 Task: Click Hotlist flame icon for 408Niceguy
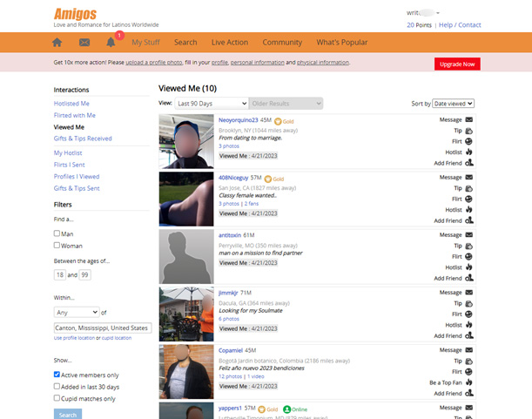(x=469, y=209)
